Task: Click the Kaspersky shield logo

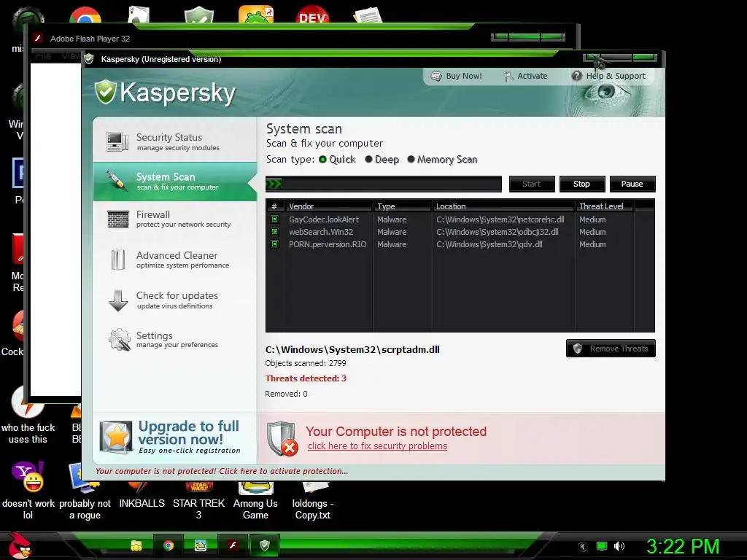Action: [x=105, y=92]
